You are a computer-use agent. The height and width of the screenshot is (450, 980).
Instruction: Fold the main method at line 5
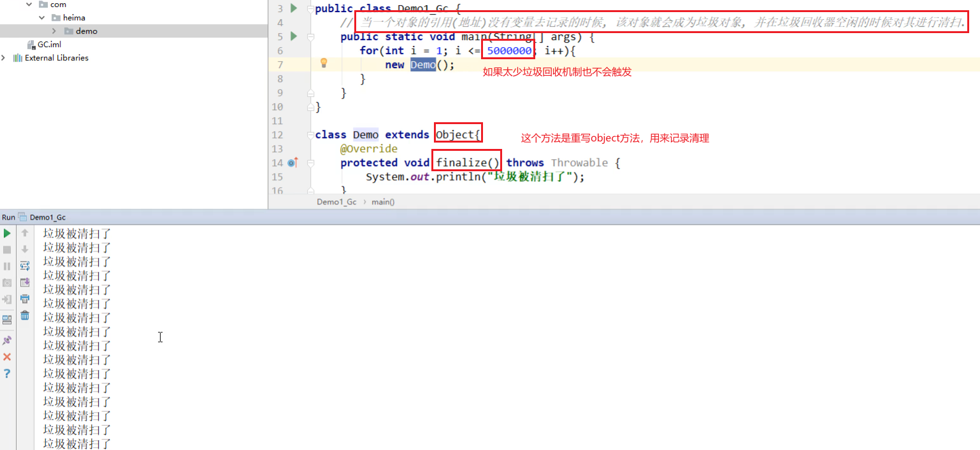310,37
